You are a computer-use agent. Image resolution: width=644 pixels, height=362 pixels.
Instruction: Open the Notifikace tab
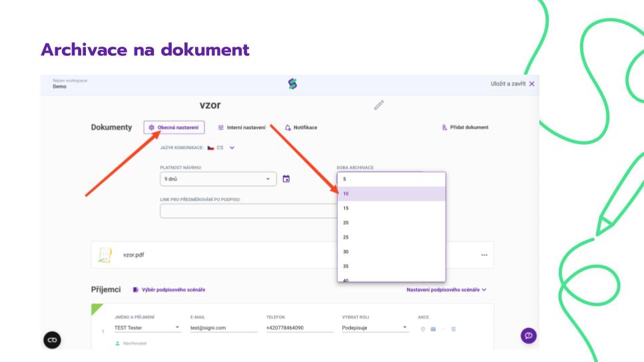point(301,127)
